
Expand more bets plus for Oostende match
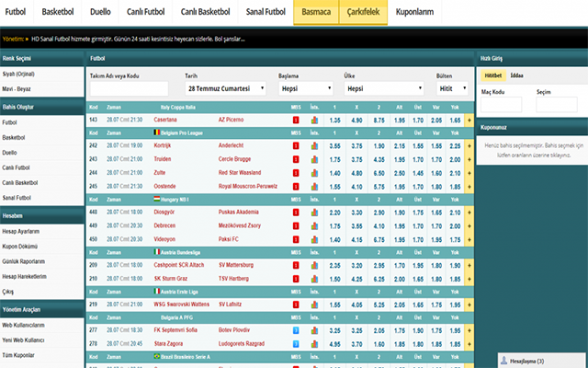pos(469,185)
